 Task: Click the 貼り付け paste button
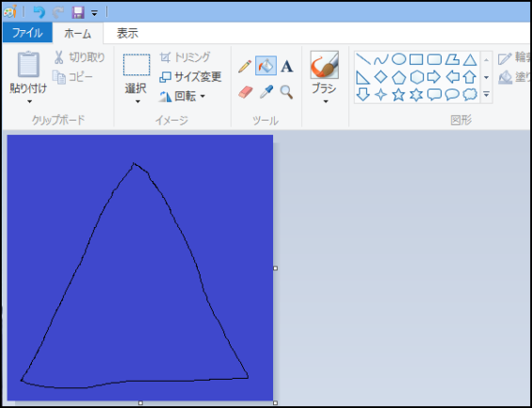click(28, 73)
